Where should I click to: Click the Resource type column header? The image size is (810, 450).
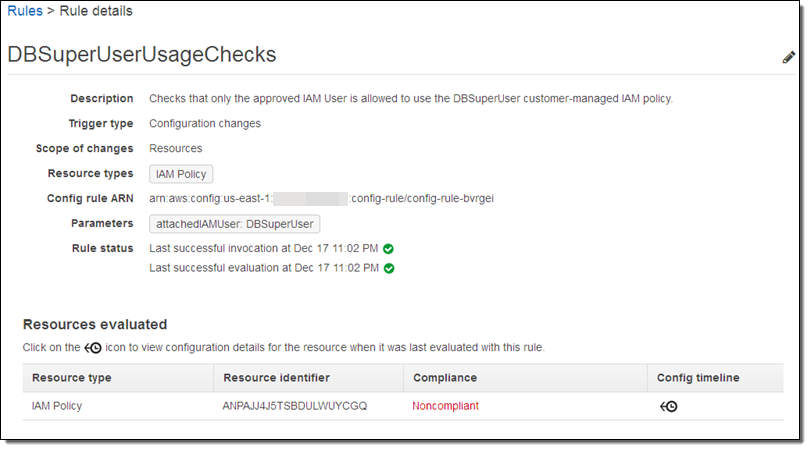[72, 378]
